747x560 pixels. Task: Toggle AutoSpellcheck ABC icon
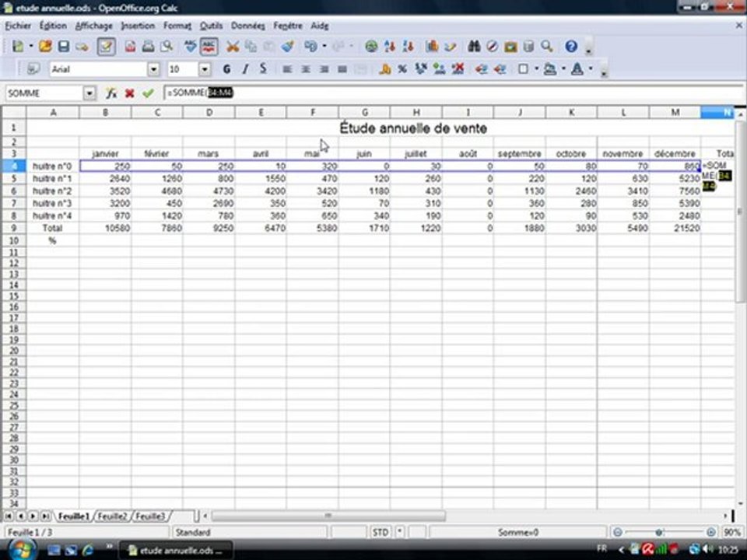(x=209, y=46)
